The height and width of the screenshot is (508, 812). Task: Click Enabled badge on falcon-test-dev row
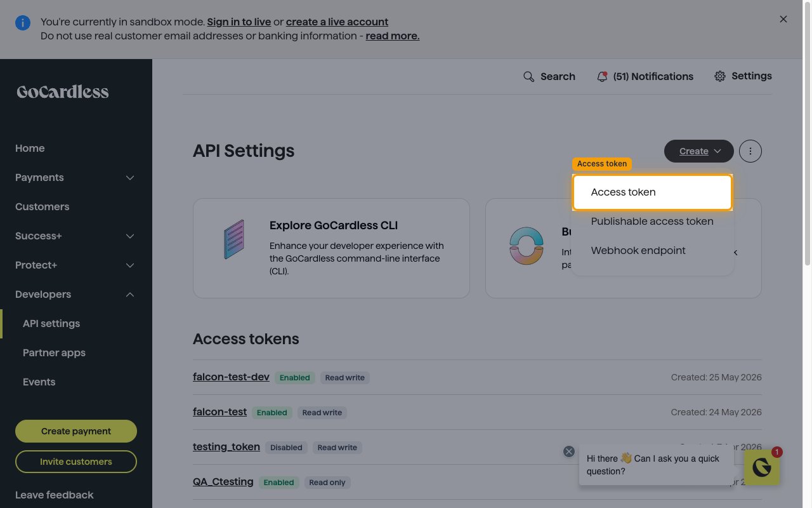coord(295,377)
